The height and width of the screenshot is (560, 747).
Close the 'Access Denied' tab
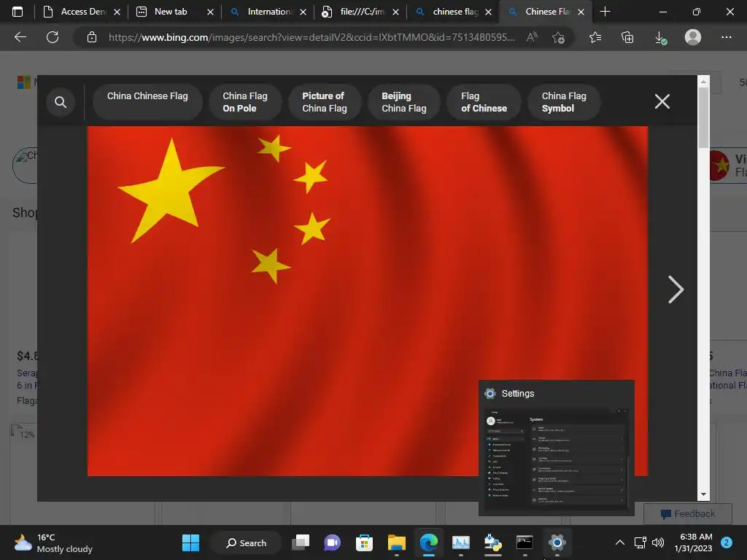(117, 12)
